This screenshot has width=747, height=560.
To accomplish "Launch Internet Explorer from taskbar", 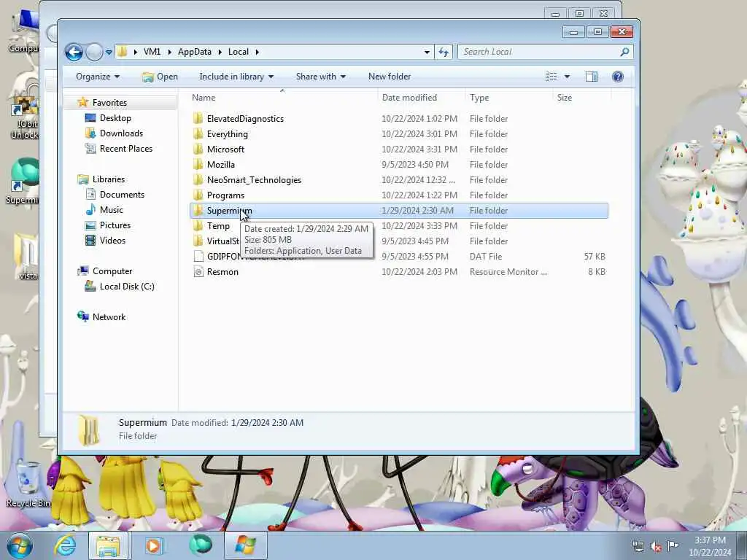I will coord(64,545).
